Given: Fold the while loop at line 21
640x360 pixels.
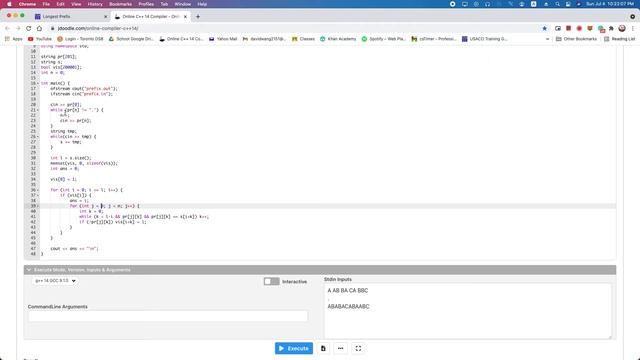Looking at the screenshot, I should [x=38, y=110].
